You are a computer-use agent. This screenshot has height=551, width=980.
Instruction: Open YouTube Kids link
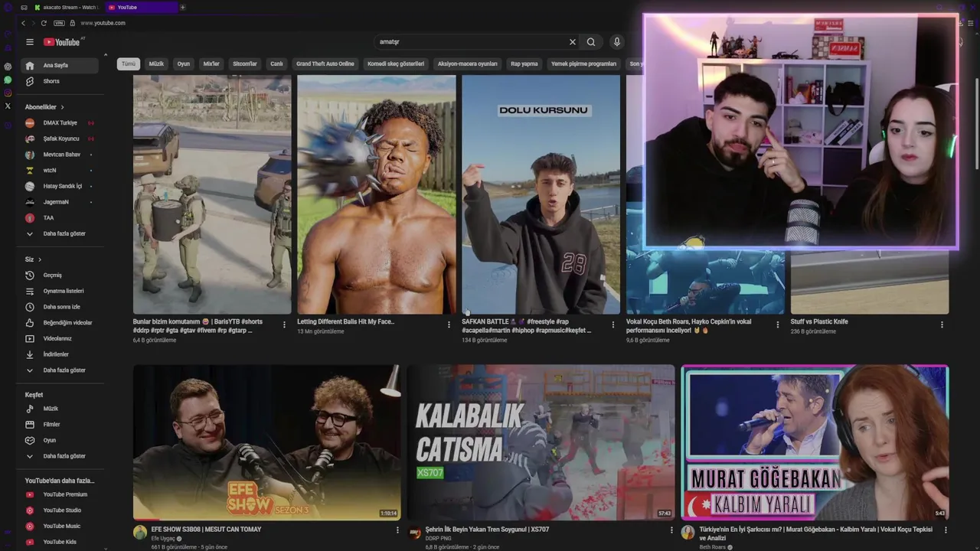click(58, 542)
